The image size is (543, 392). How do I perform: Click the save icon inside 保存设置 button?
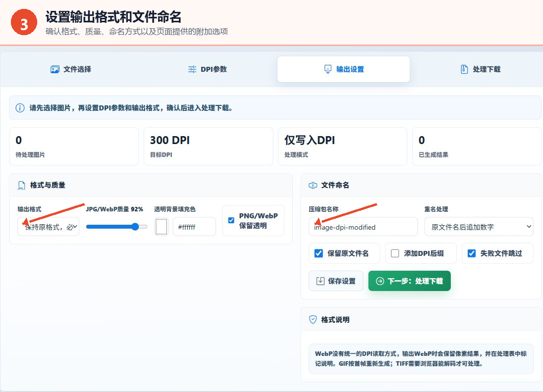(321, 281)
